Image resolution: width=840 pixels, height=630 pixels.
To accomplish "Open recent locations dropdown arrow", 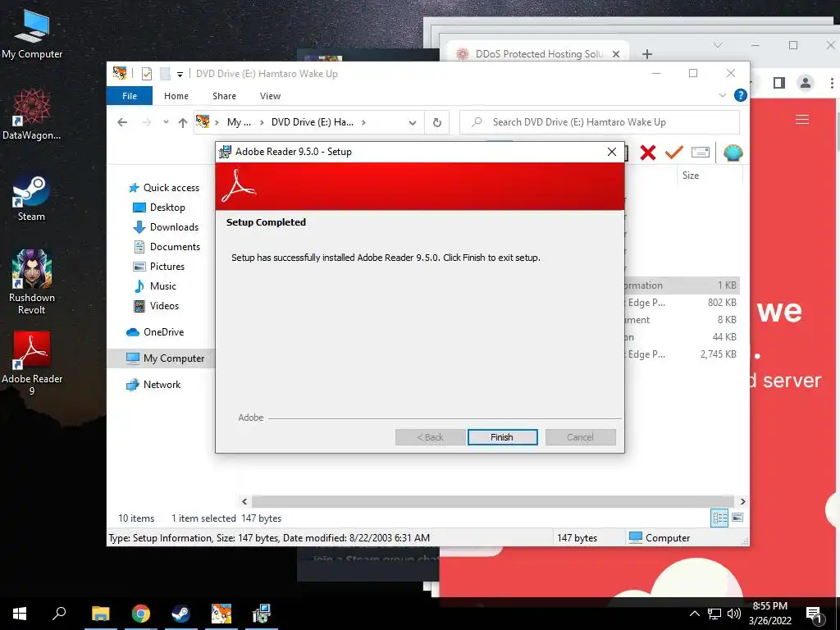I will click(x=166, y=122).
